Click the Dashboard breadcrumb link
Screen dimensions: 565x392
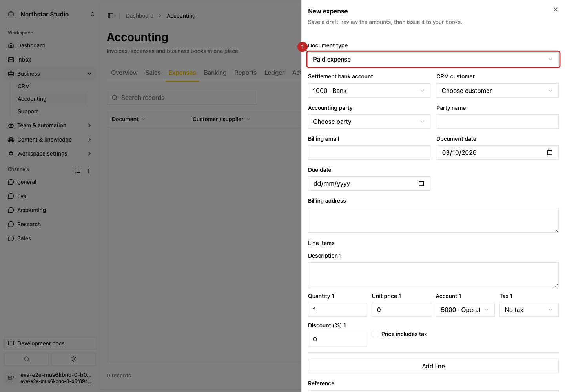pos(140,16)
